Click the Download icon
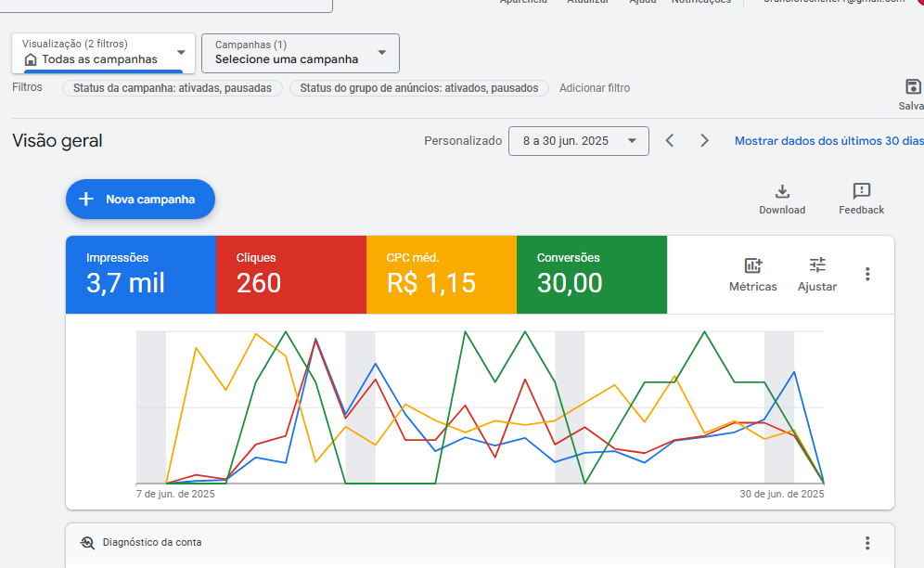 point(782,191)
